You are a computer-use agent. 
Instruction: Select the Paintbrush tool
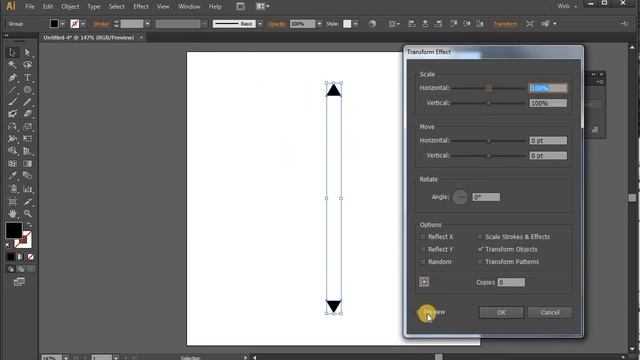point(12,102)
